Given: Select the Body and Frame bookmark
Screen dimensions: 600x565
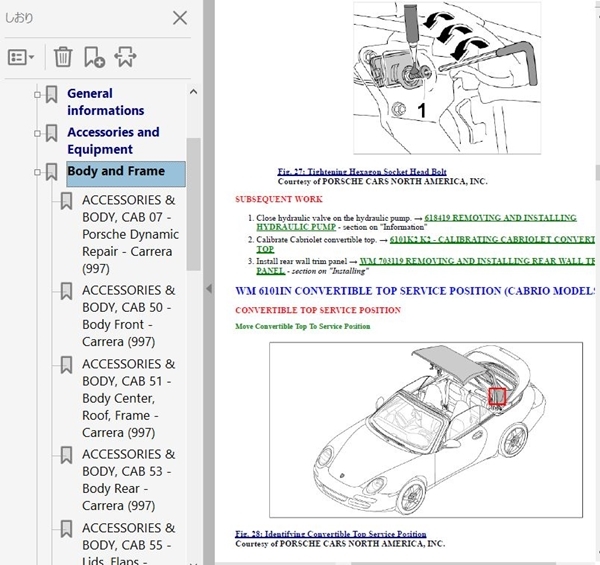Looking at the screenshot, I should (x=126, y=174).
